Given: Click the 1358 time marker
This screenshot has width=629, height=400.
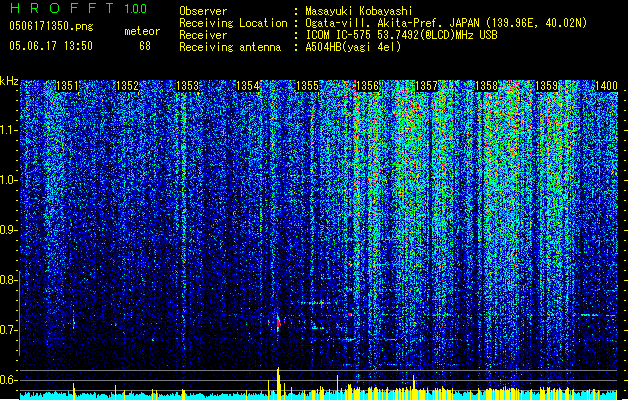Looking at the screenshot, I should click(x=486, y=86).
